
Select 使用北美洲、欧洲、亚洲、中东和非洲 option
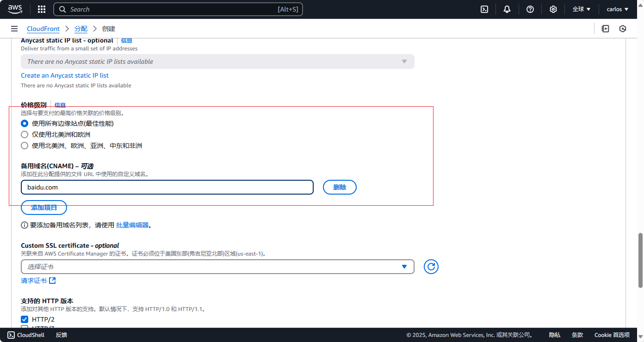pyautogui.click(x=25, y=146)
